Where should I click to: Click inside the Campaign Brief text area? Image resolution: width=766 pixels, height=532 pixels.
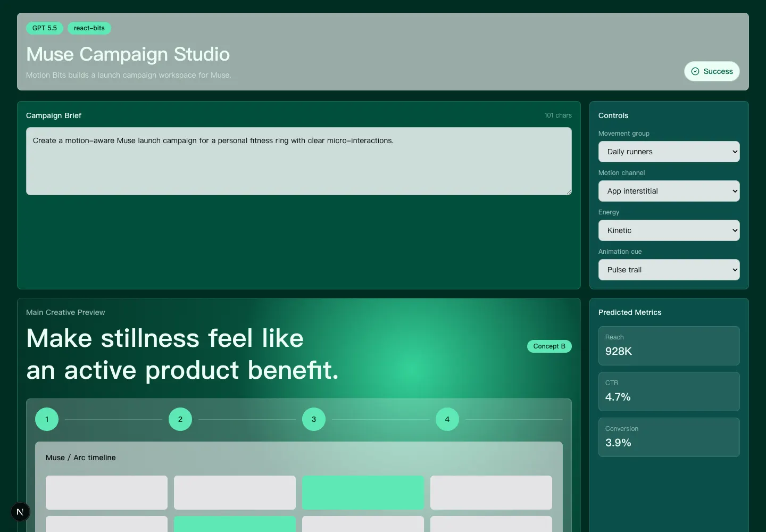pyautogui.click(x=299, y=161)
